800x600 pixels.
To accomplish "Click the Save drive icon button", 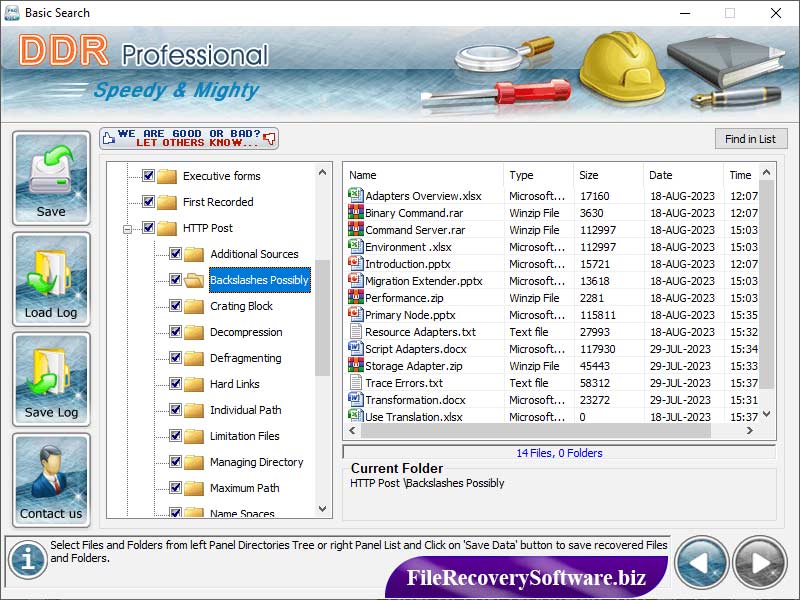I will tap(51, 178).
